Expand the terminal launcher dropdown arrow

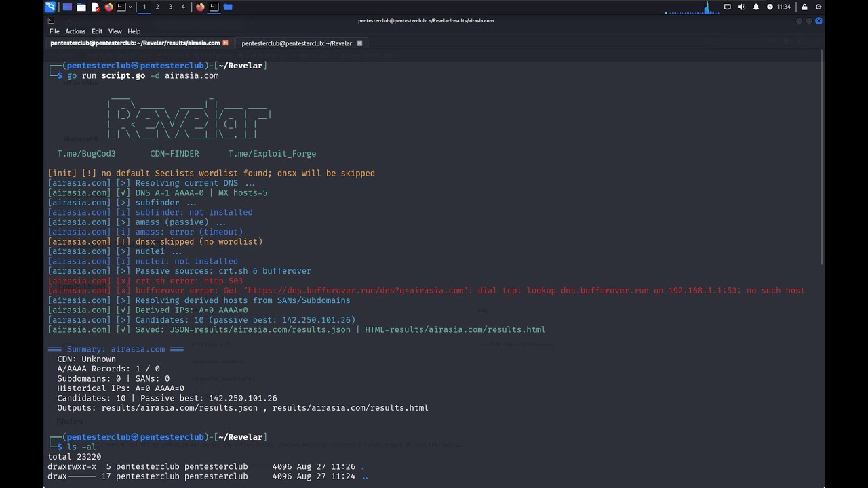[x=130, y=7]
